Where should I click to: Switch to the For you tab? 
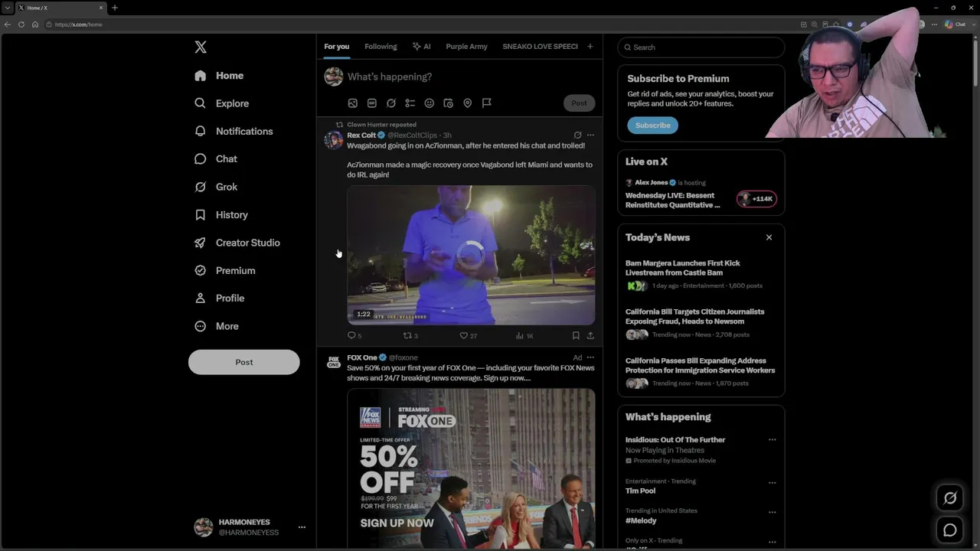click(337, 47)
